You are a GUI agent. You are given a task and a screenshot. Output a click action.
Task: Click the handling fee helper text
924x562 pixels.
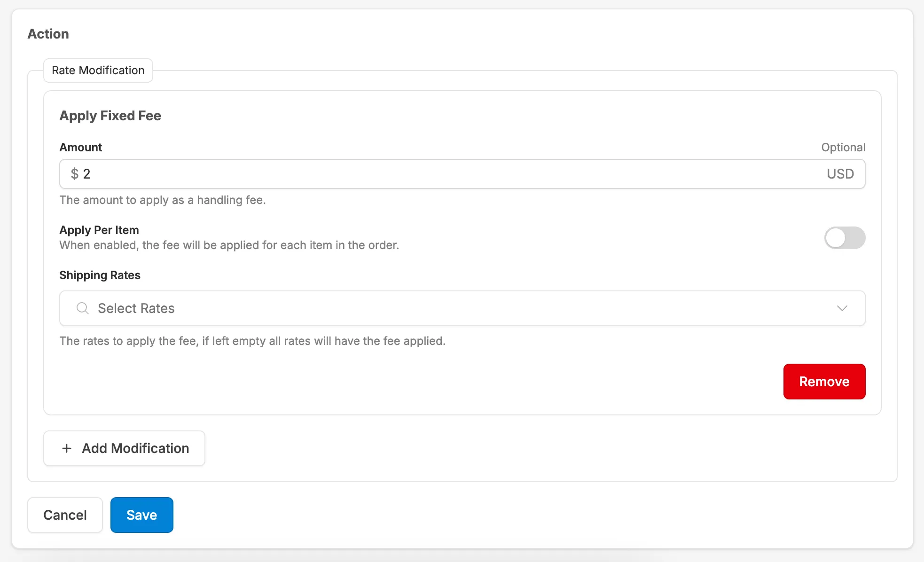(x=163, y=200)
